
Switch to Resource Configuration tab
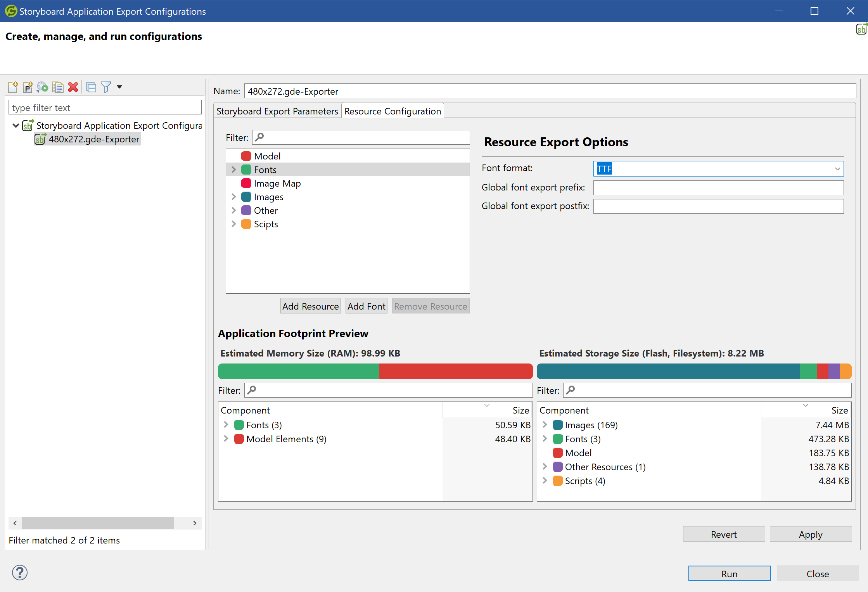click(393, 111)
